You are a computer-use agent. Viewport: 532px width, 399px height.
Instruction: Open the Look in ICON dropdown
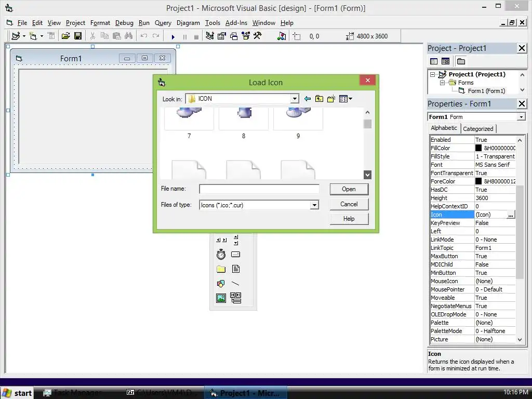(295, 99)
